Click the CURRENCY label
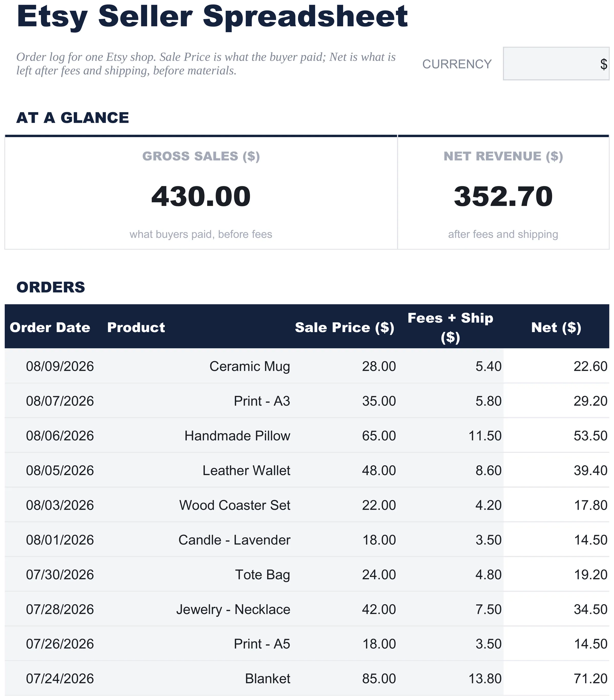 coord(457,64)
